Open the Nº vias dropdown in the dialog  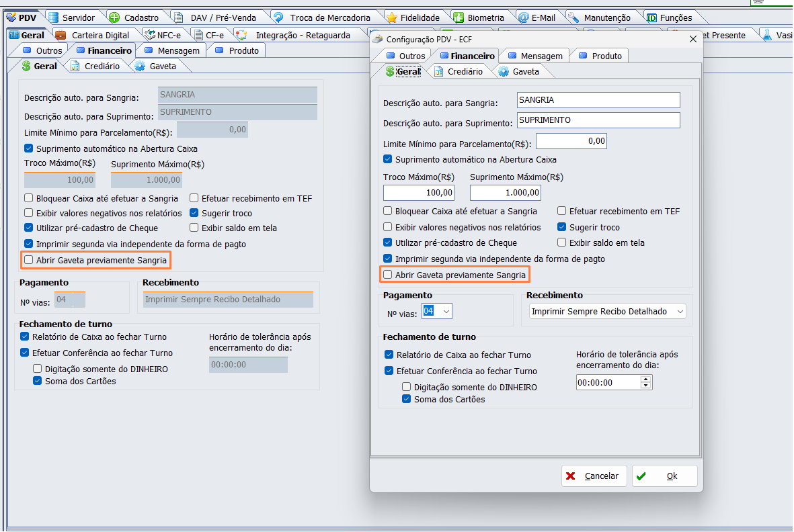coord(445,311)
